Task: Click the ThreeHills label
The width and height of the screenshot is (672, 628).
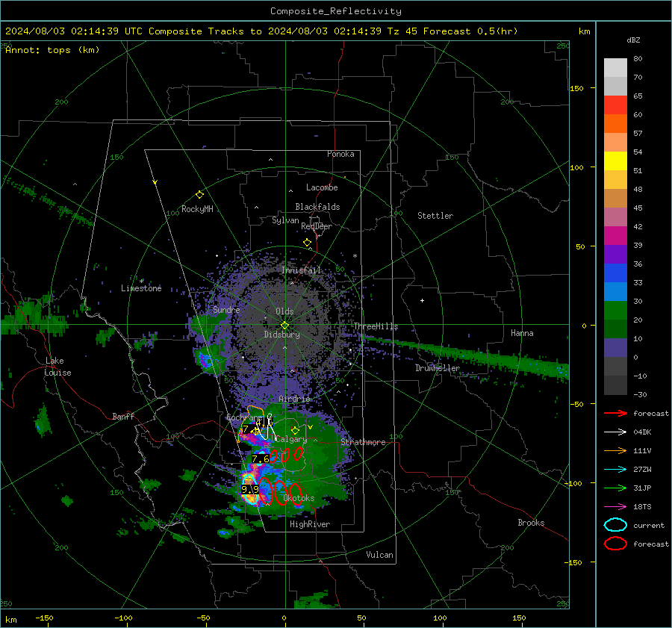Action: [x=376, y=326]
